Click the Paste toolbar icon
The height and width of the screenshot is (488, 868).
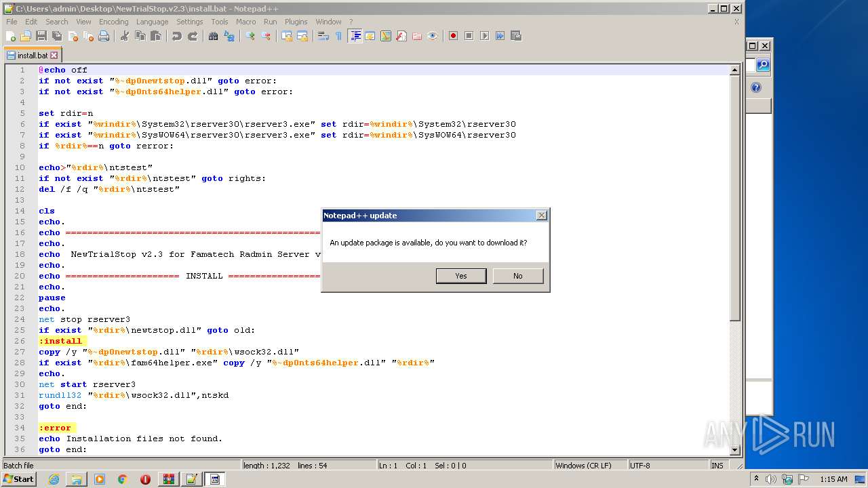point(156,36)
